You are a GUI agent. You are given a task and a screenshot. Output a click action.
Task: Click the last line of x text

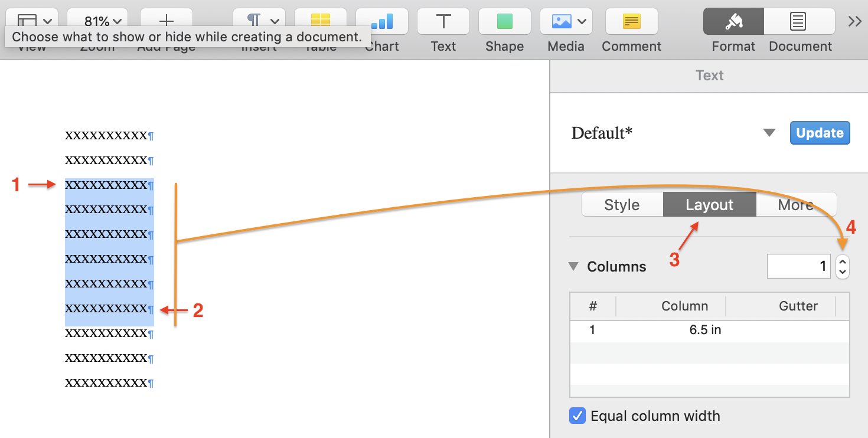click(x=106, y=383)
